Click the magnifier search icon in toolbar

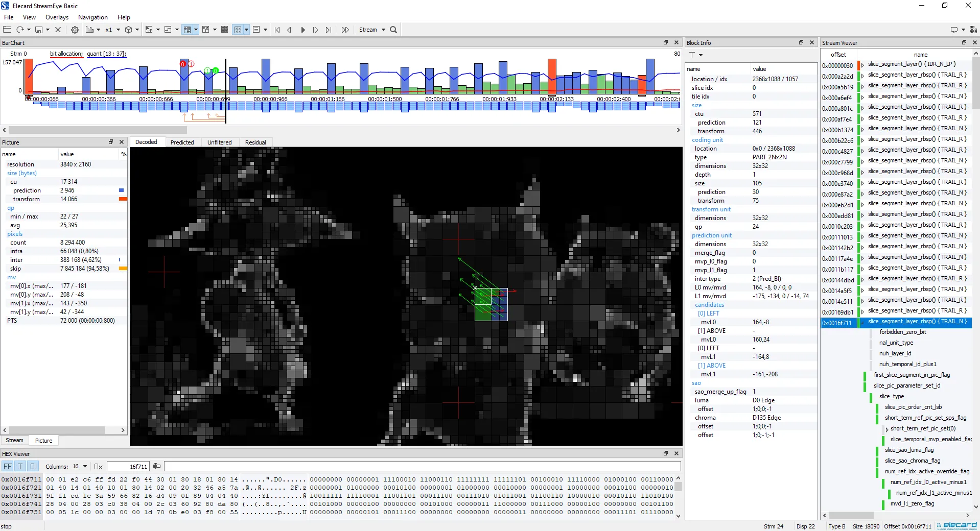pyautogui.click(x=393, y=30)
